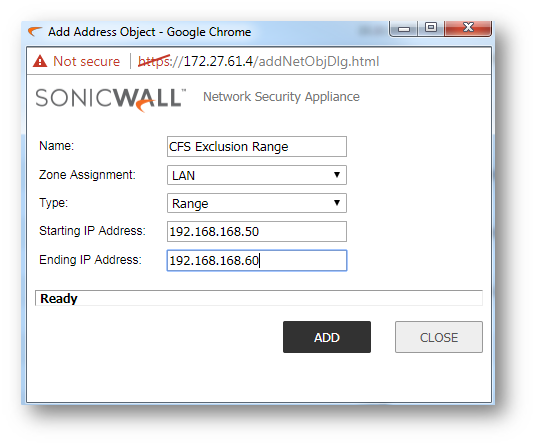Image resolution: width=537 pixels, height=447 pixels.
Task: Click the Zone Assignment label
Action: [x=87, y=175]
